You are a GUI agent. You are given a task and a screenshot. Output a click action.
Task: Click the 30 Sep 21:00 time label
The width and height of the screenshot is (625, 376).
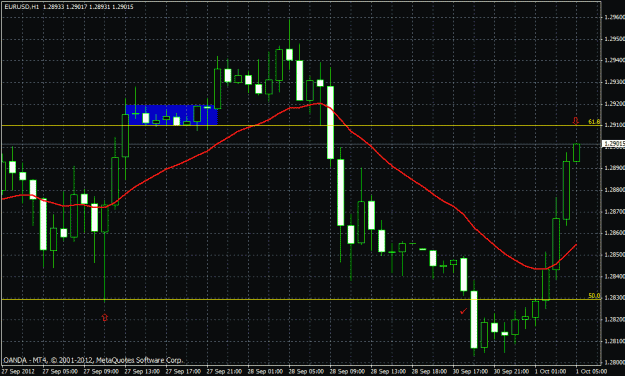click(x=511, y=371)
